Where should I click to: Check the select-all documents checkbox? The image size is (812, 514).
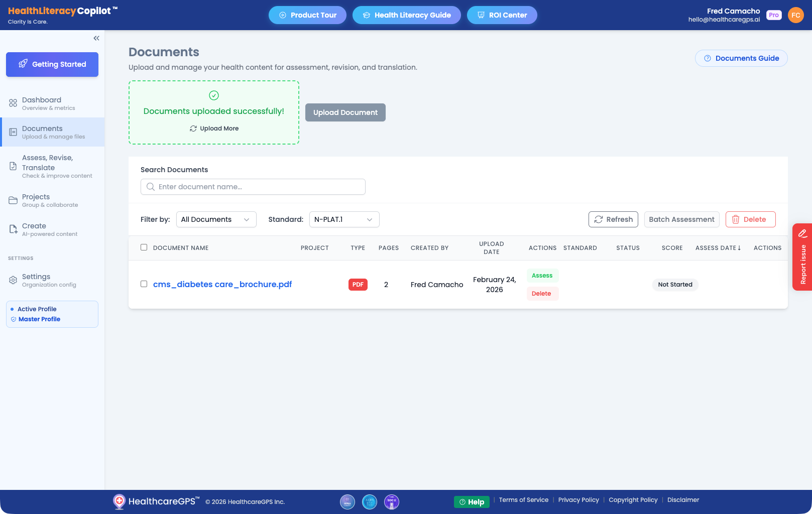point(144,247)
